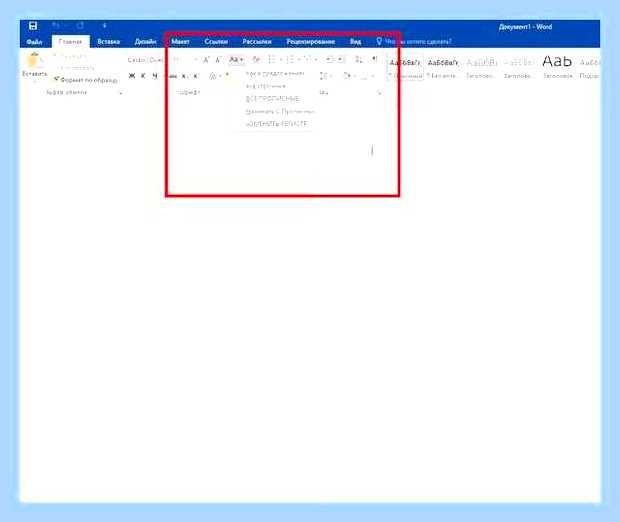The image size is (620, 522).
Task: Clear all formatting with the eraser icon
Action: pos(256,60)
